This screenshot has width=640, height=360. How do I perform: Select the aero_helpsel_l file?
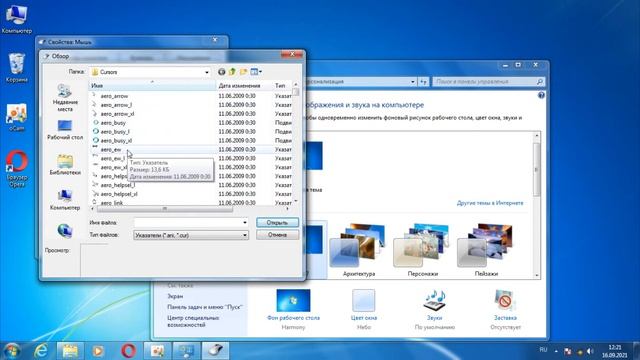click(118, 185)
